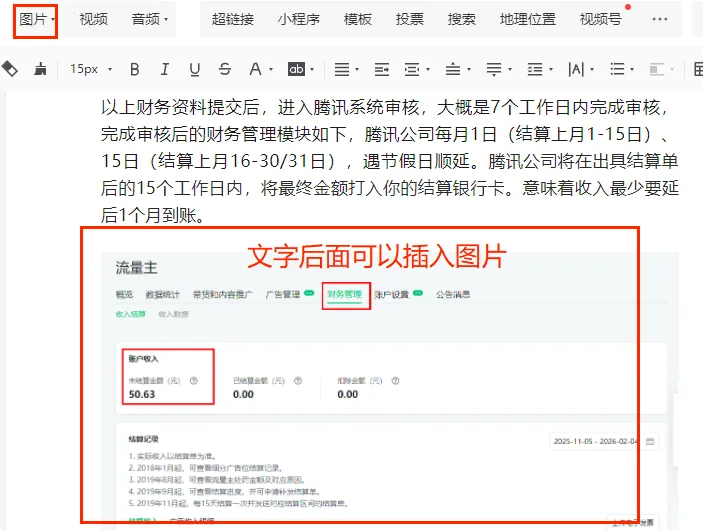Click the text alignment icon
The width and height of the screenshot is (703, 530).
pos(342,70)
